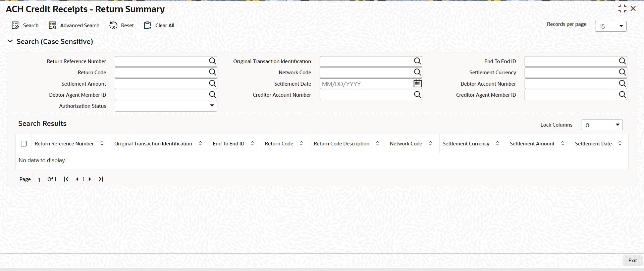Sort by Return Reference Number column
The width and height of the screenshot is (644, 271).
click(x=102, y=143)
